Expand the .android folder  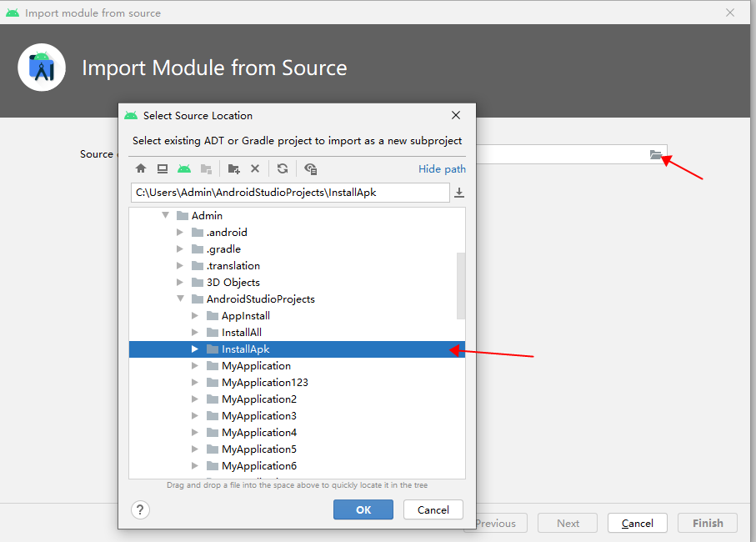[x=180, y=233]
